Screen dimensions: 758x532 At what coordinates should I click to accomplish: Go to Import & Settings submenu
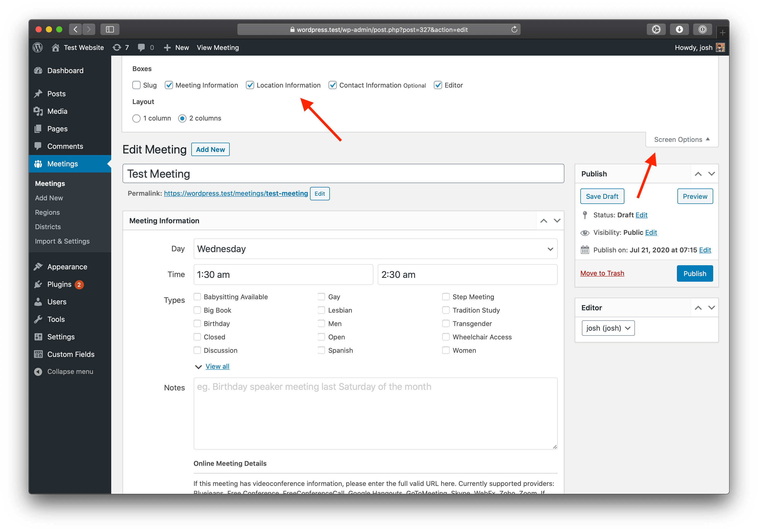[62, 241]
